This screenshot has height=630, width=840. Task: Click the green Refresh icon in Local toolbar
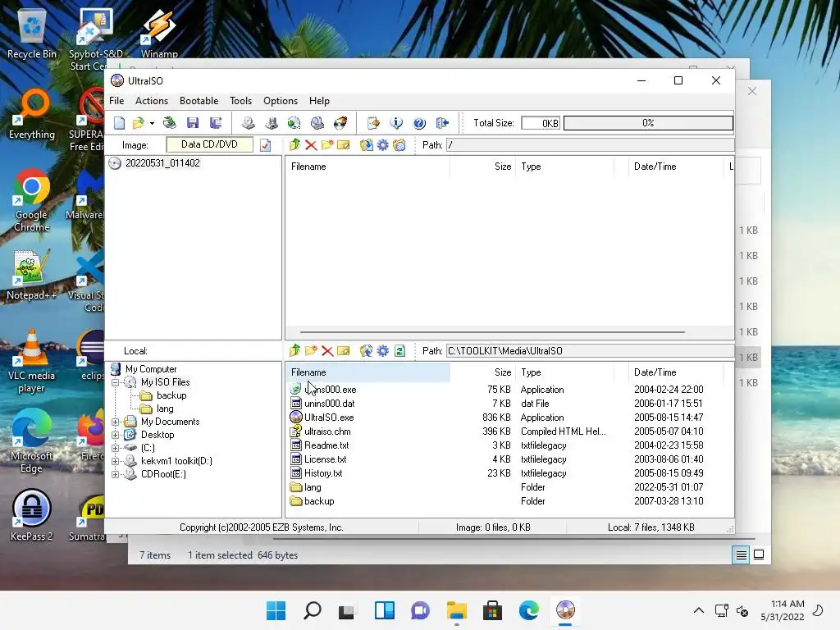(x=399, y=351)
